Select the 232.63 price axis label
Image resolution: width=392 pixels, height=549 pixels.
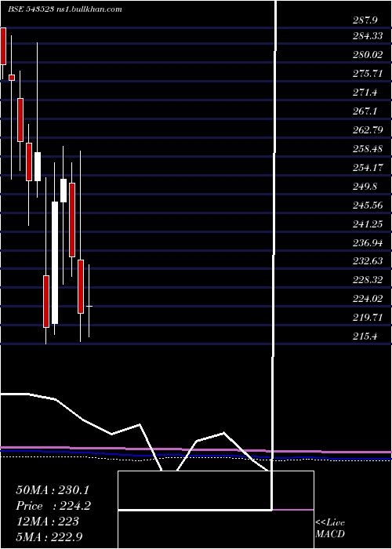pyautogui.click(x=368, y=261)
